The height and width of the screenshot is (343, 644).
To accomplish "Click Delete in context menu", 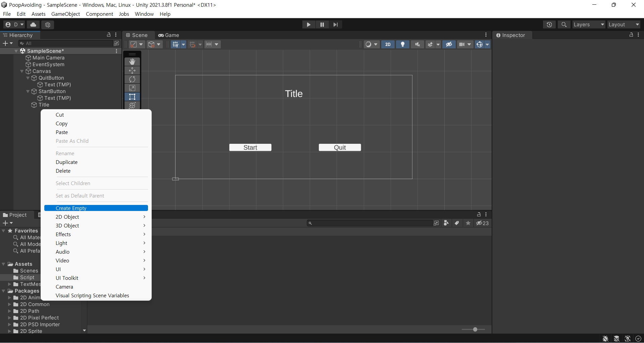I will pos(96,171).
